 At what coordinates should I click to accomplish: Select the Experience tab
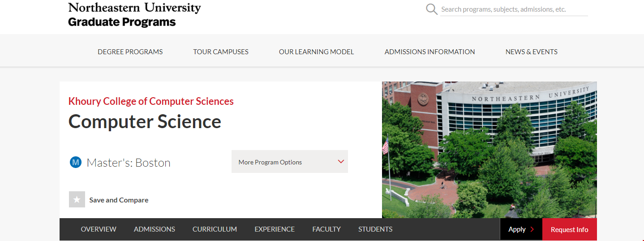click(275, 229)
